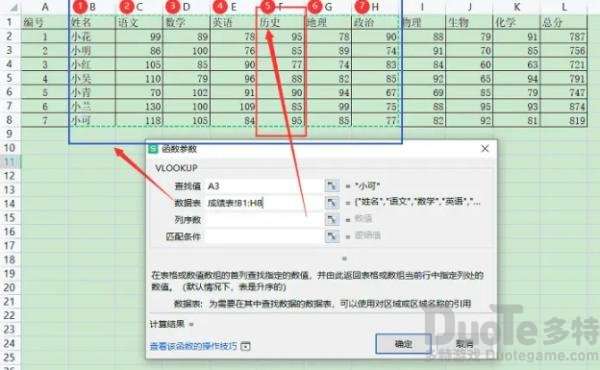Click the 小花 name cell

92,37
